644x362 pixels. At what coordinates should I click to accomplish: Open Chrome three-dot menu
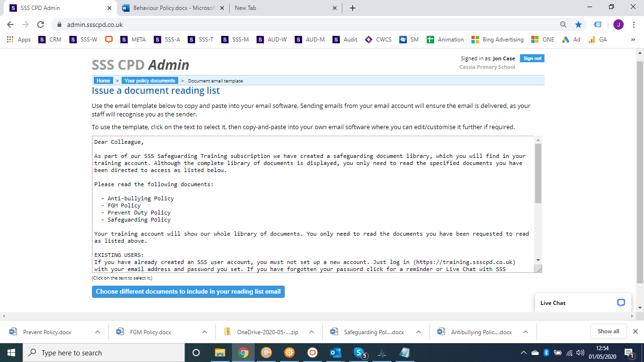coord(633,25)
